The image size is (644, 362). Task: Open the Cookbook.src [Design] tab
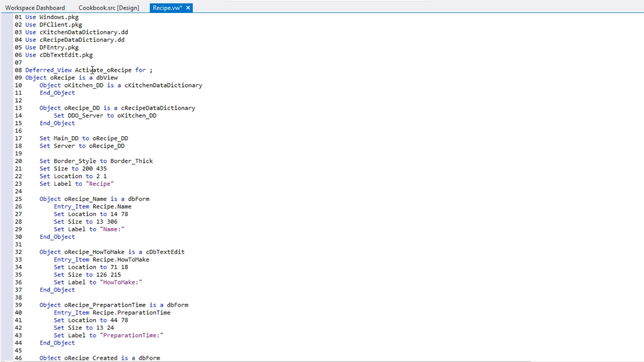(x=109, y=8)
